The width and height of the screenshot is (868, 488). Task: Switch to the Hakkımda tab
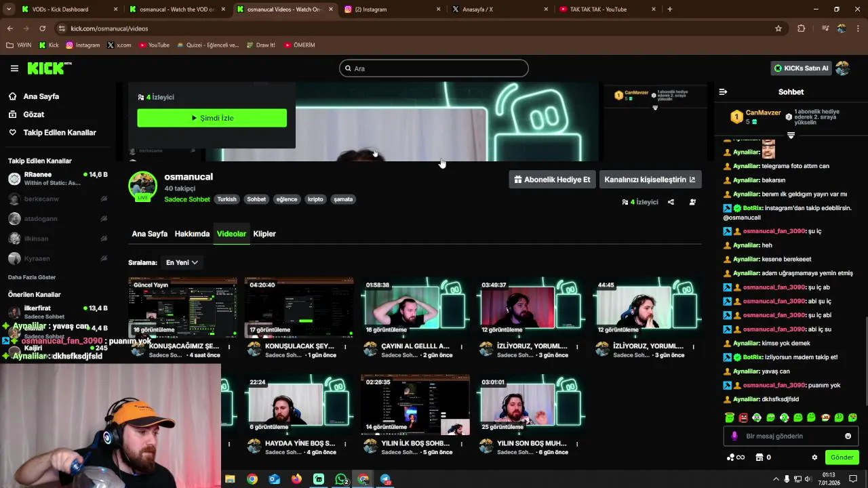[192, 234]
